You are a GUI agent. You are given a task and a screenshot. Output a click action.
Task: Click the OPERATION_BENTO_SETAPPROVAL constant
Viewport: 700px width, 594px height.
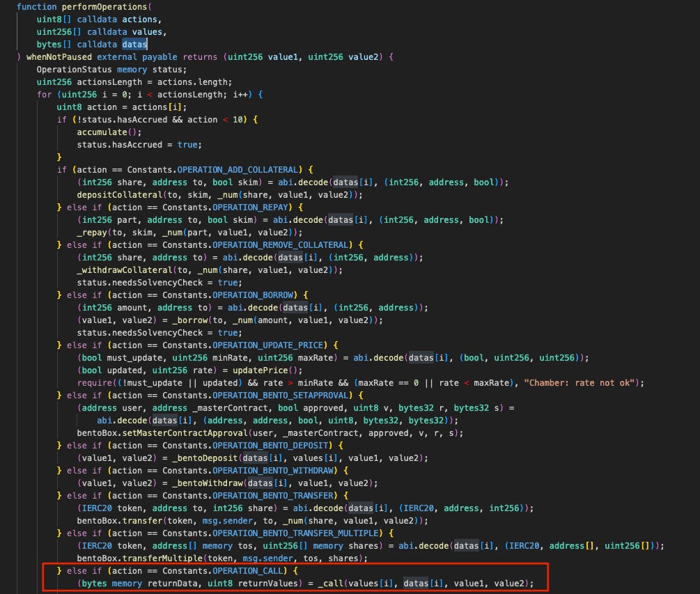coord(281,395)
